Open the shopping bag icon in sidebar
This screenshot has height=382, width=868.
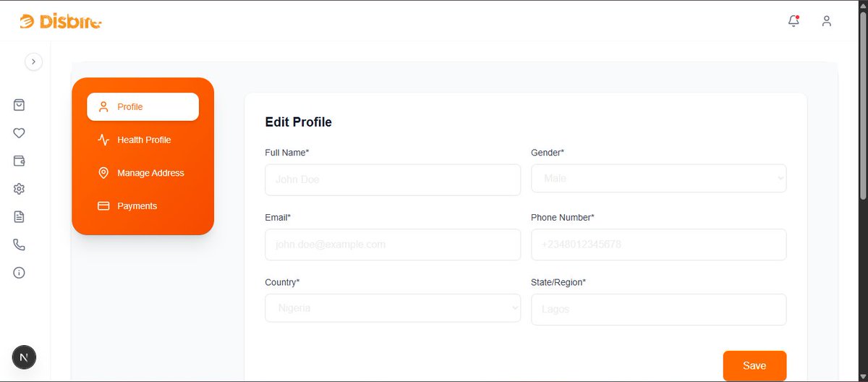click(x=20, y=105)
